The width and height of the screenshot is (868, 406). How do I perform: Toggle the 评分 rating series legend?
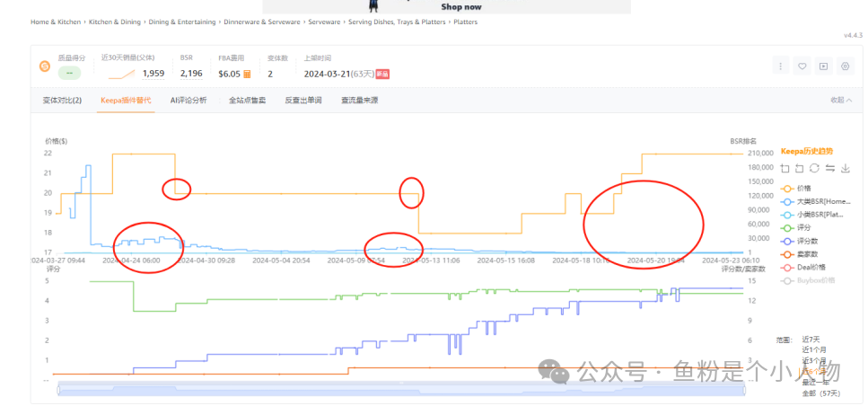point(796,227)
